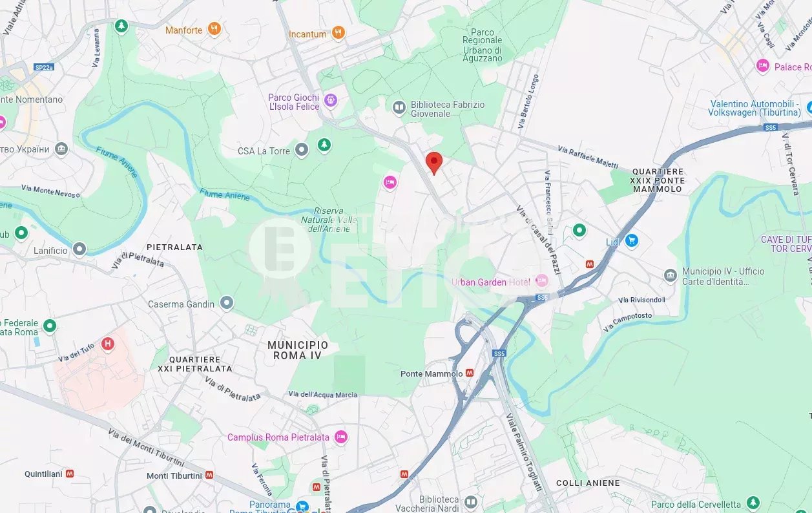Select the Incantum restaurant icon
This screenshot has height=513, width=812.
click(x=338, y=33)
